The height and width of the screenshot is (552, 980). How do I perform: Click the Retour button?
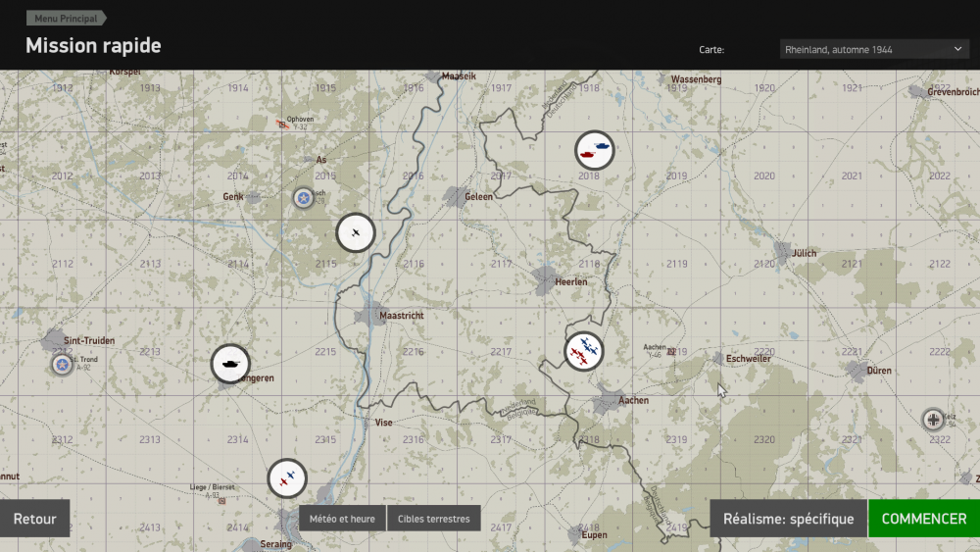point(35,519)
